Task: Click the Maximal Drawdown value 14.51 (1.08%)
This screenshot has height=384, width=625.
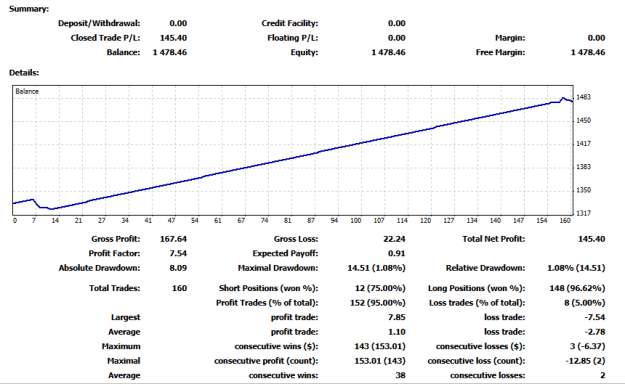Action: click(x=376, y=268)
